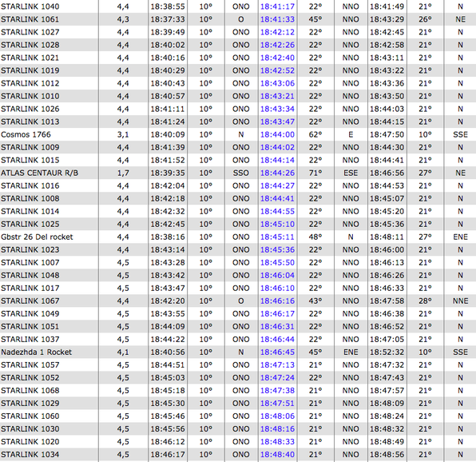
Task: Open the 18:46:16 link for STARLINK 1067
Action: [277, 301]
